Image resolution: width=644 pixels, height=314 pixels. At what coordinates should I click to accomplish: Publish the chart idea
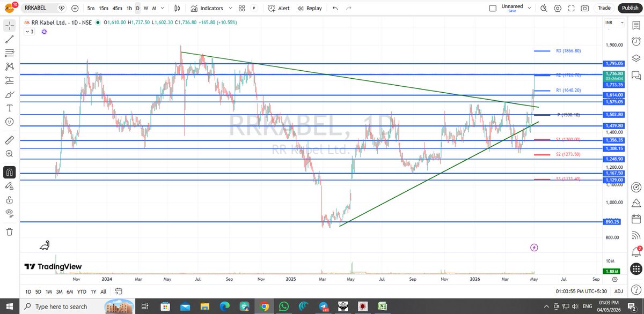[629, 8]
